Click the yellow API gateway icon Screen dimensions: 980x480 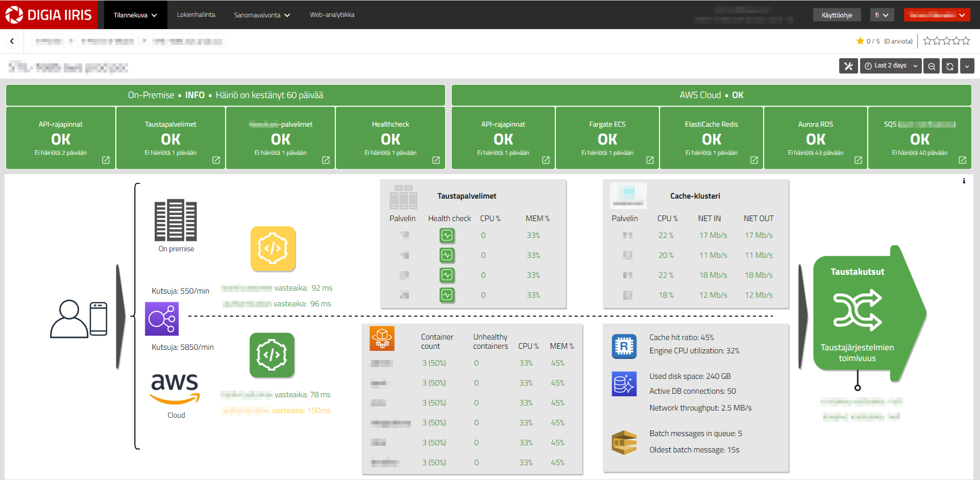click(273, 249)
